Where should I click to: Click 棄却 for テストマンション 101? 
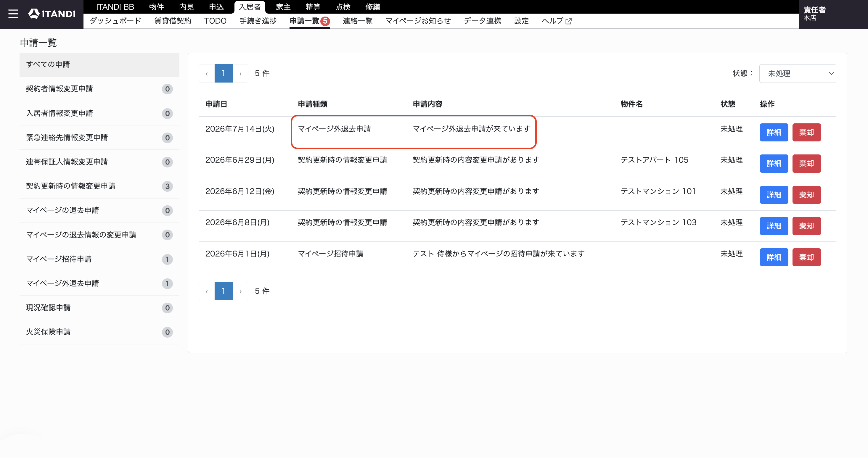tap(806, 195)
